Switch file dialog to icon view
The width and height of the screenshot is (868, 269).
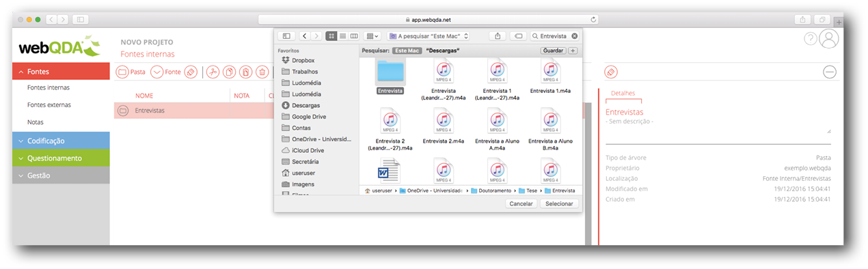(331, 36)
